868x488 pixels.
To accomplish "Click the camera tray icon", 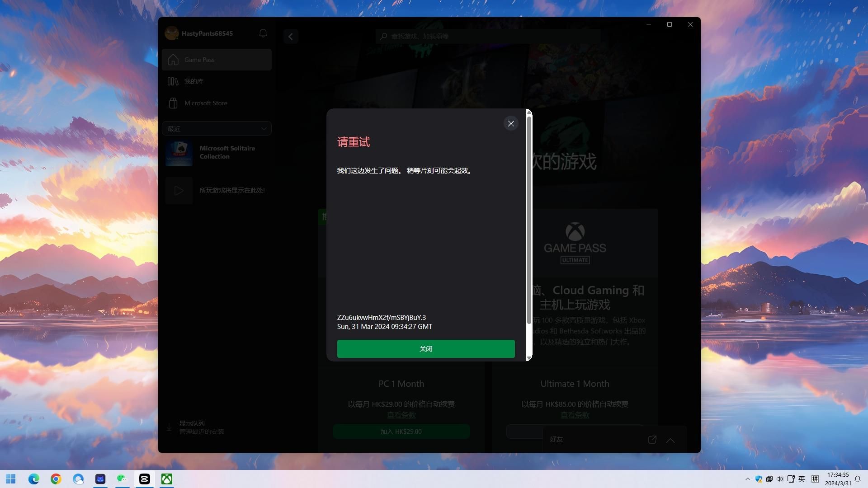I will (x=769, y=479).
